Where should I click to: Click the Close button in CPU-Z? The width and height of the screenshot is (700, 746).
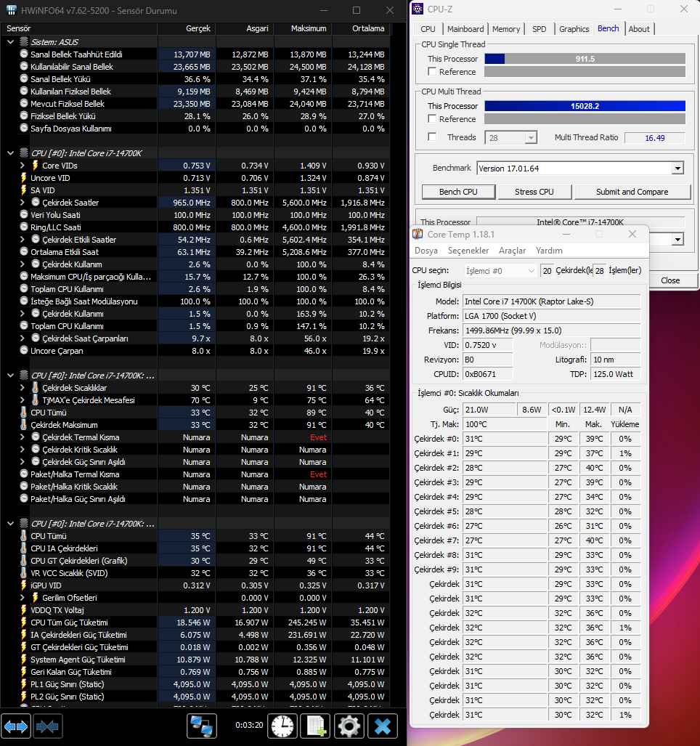click(x=670, y=280)
